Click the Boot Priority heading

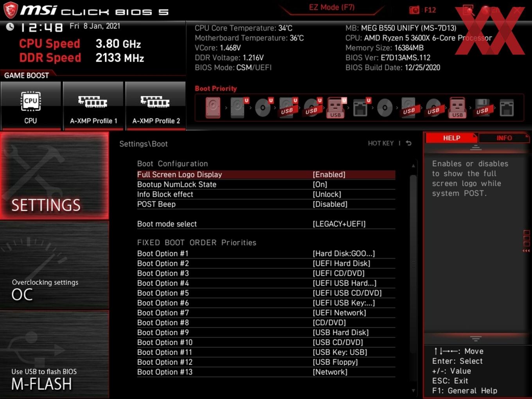click(216, 88)
